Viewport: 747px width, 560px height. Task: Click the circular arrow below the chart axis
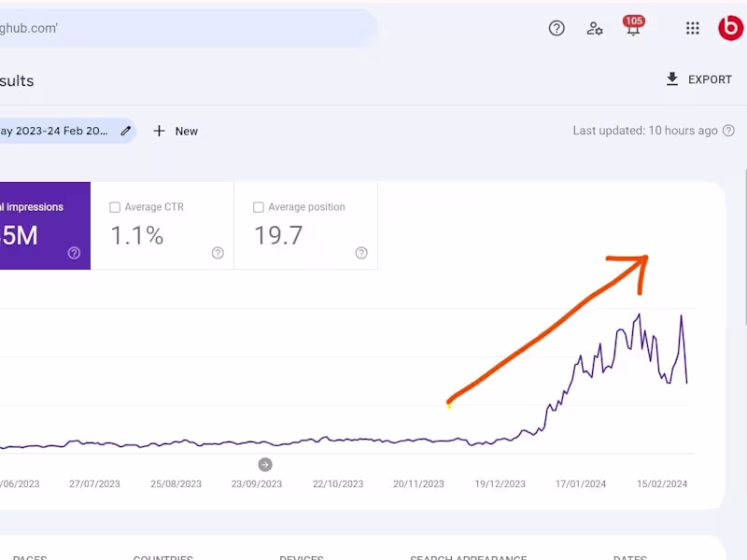tap(265, 464)
